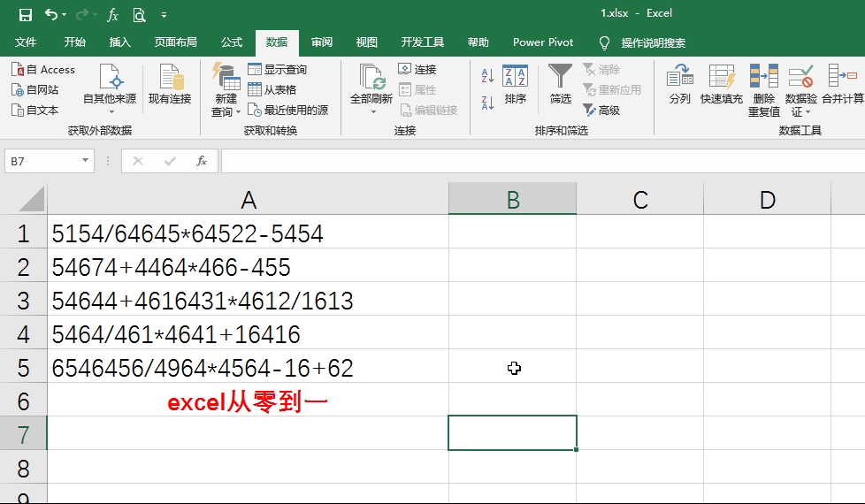The image size is (865, 504).
Task: Click the Name Box showing B7
Action: [43, 161]
